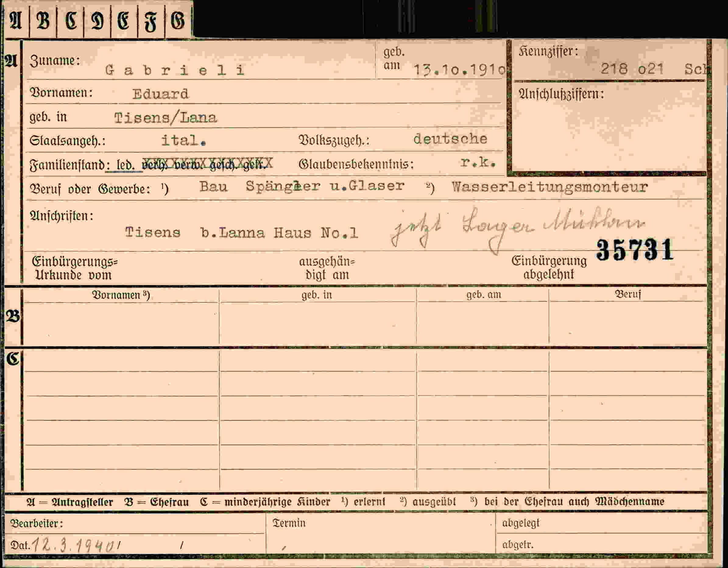The width and height of the screenshot is (728, 568).
Task: Click the religion value 'r.k.'
Action: click(478, 162)
